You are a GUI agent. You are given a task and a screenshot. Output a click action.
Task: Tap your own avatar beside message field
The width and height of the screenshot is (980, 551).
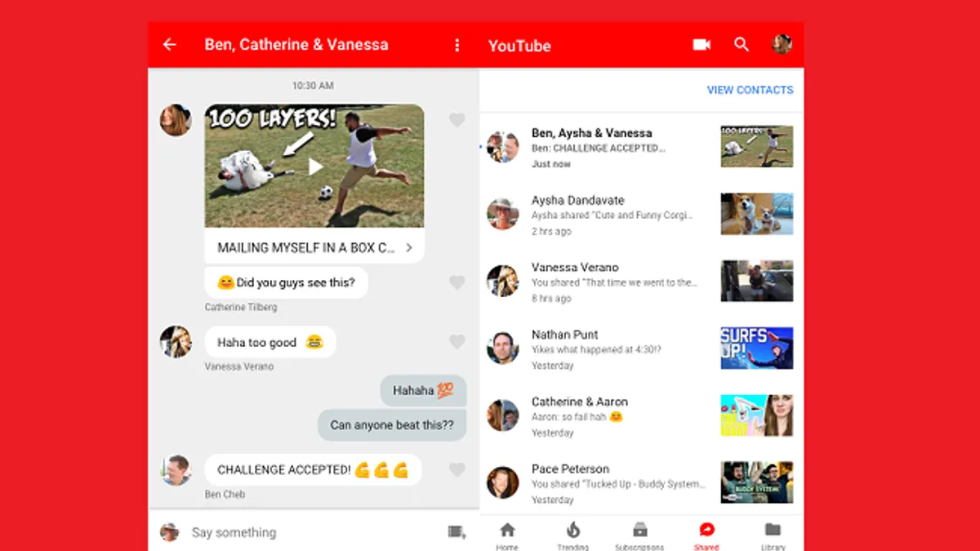tap(169, 532)
